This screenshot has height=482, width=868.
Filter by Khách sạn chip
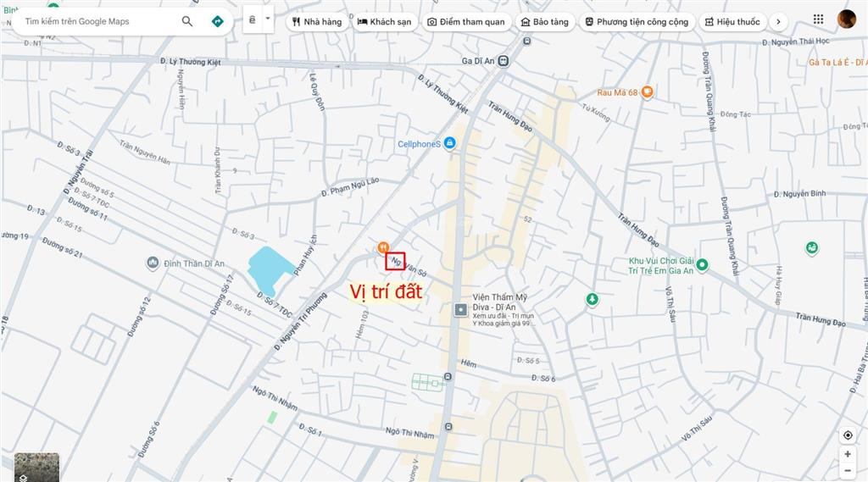[x=385, y=22]
